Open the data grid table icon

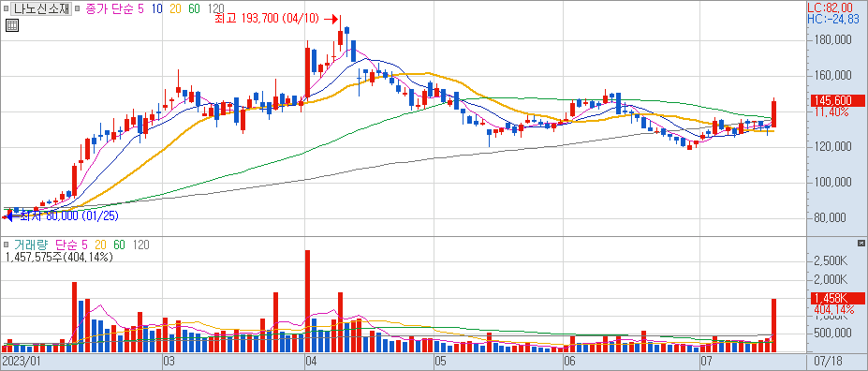click(11, 25)
